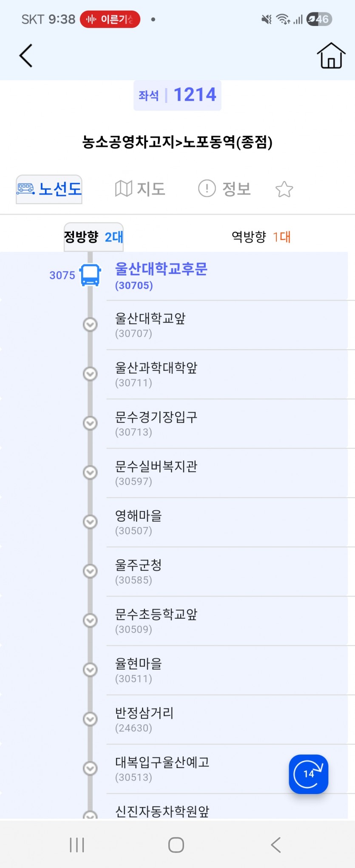
Task: Tap the 영해마을 stop chevron marker
Action: (x=90, y=522)
